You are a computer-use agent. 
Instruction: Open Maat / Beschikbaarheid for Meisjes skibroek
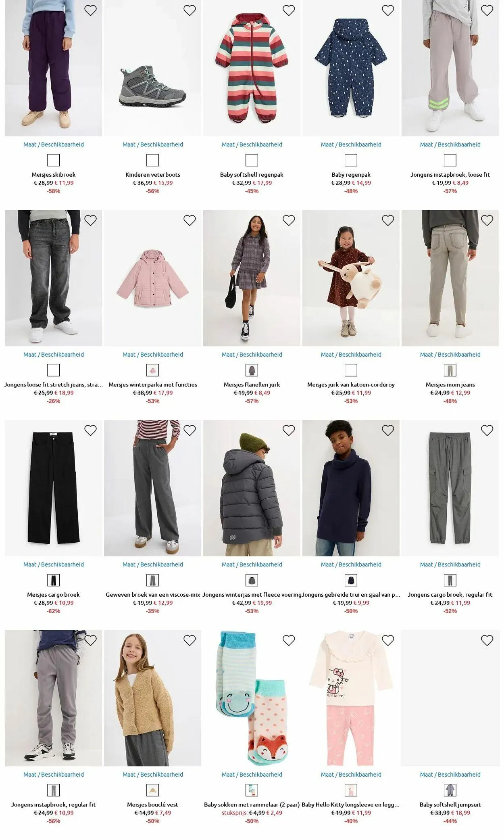click(54, 144)
